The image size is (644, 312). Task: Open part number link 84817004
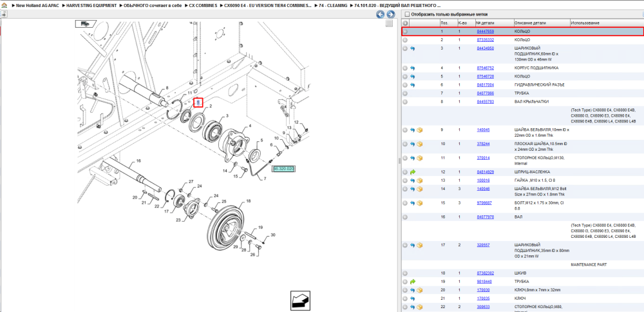click(x=485, y=84)
